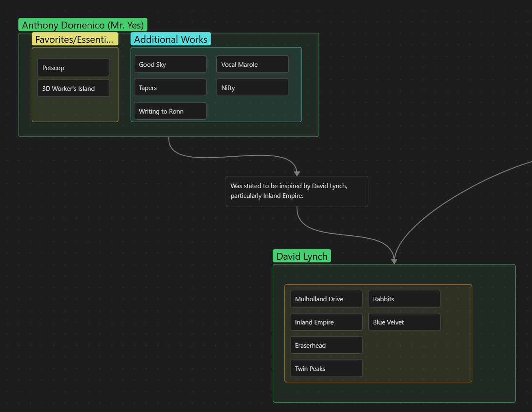Screen dimensions: 532x412
Task: Click the Additional Works group label
Action: (x=171, y=39)
